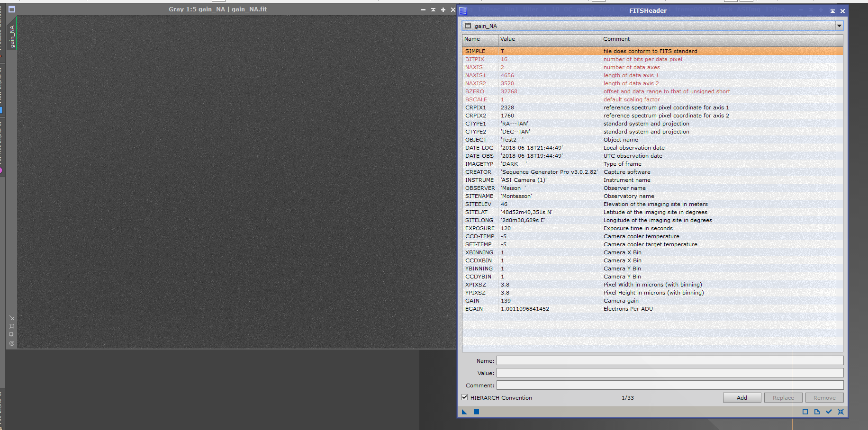This screenshot has width=868, height=430.
Task: Click the blue square apply icon in FITSHeader
Action: [x=477, y=412]
